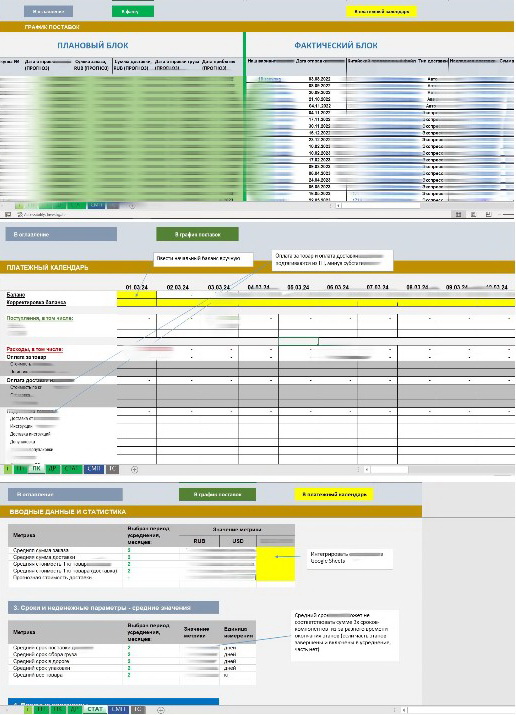This screenshot has width=516, height=715.
Task: Click green 'В график поставок' button above ПЛАТЕЖНЫЙ КАЛЕНДАРЬ
Action: coord(197,234)
